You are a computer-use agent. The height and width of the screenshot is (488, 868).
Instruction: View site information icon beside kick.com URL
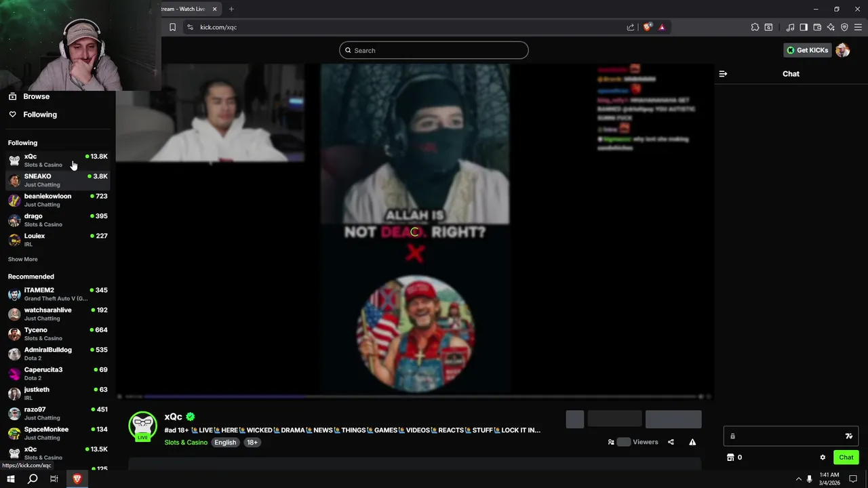tap(190, 27)
